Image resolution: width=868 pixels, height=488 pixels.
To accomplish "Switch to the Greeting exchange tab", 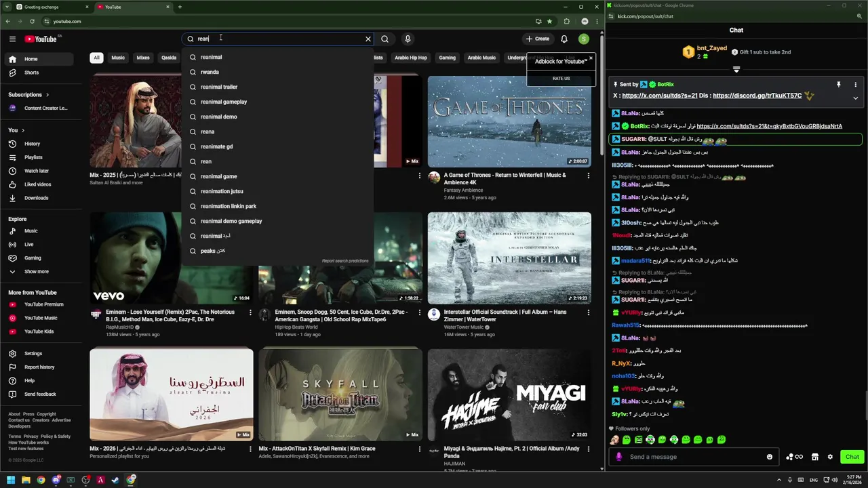I will click(53, 7).
